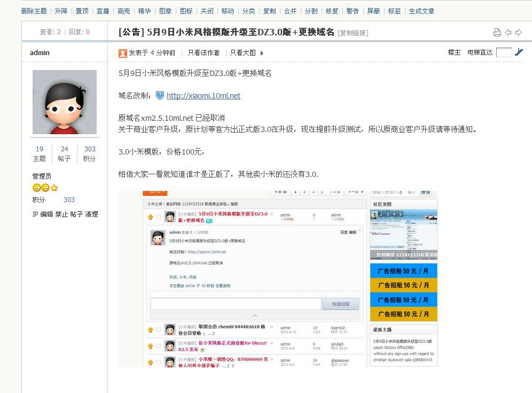
Task: Click the line starting 关于商业客户升级
Action: click(x=298, y=129)
